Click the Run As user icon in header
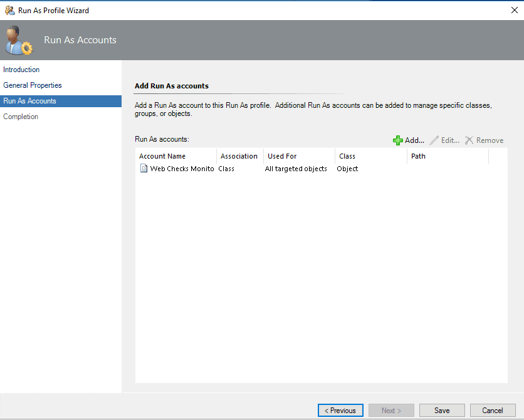Screen dimensions: 524x420 (x=19, y=40)
